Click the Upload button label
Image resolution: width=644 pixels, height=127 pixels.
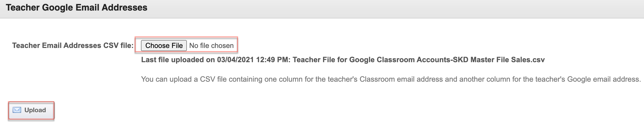coord(35,110)
